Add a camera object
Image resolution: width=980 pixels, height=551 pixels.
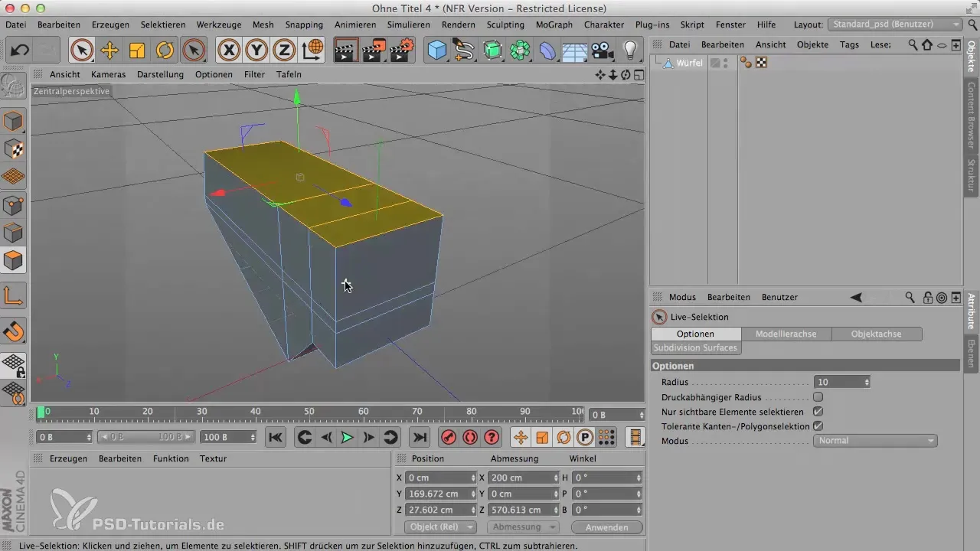603,51
